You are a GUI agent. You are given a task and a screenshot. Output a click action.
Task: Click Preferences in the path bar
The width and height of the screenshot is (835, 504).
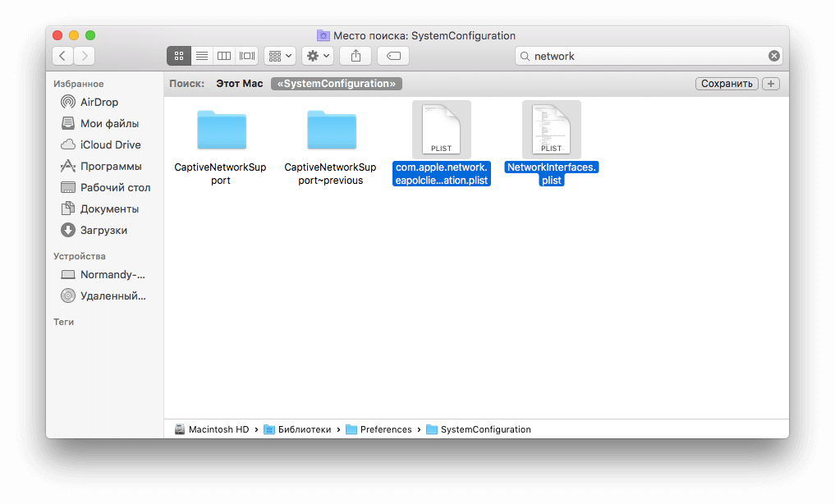379,429
